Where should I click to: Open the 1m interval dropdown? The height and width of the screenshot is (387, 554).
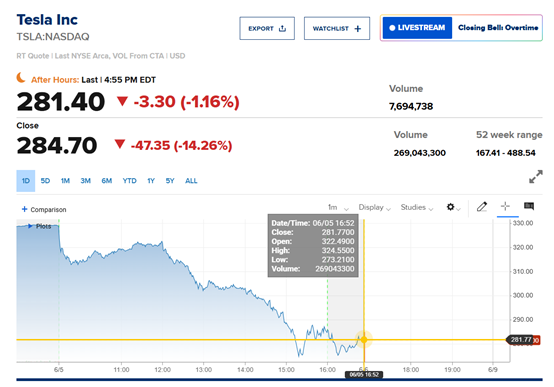coord(338,207)
